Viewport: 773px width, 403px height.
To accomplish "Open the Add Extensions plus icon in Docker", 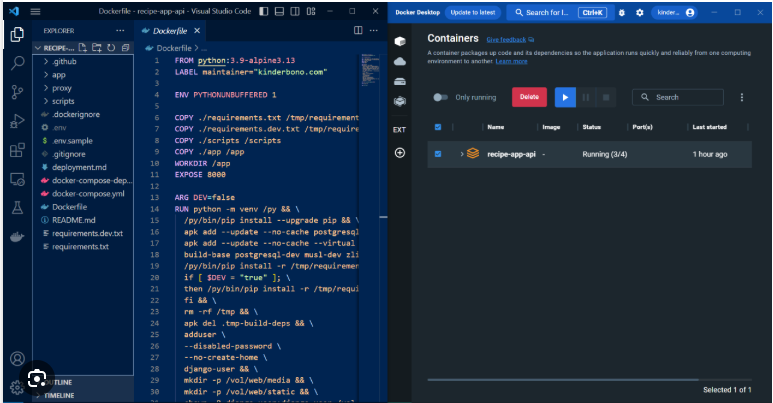I will 400,153.
